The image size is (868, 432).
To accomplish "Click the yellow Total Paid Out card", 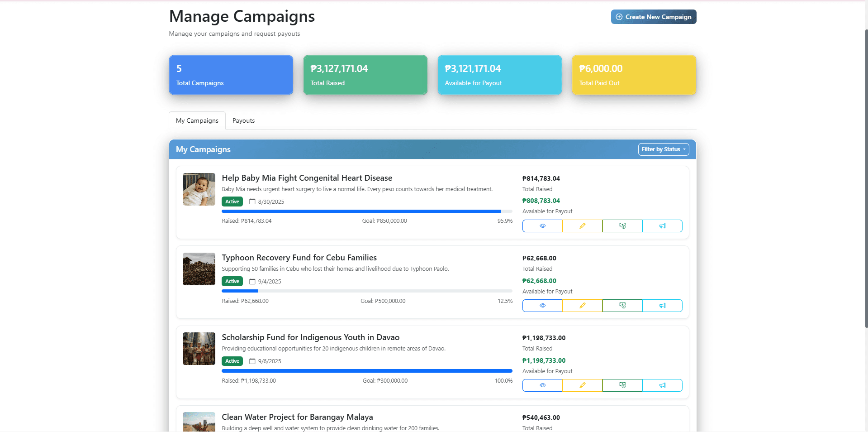I will (x=634, y=75).
